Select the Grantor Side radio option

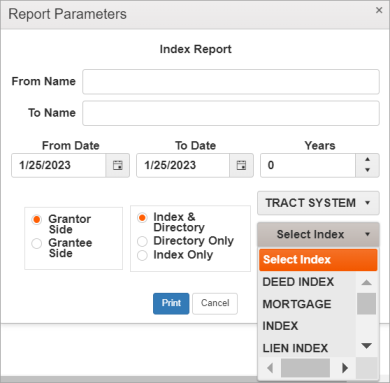click(x=37, y=220)
